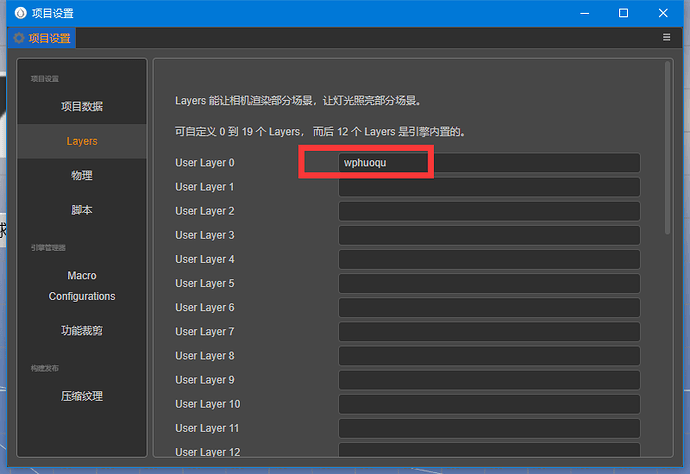Open the 物理 settings section
This screenshot has width=690, height=474.
coord(82,176)
